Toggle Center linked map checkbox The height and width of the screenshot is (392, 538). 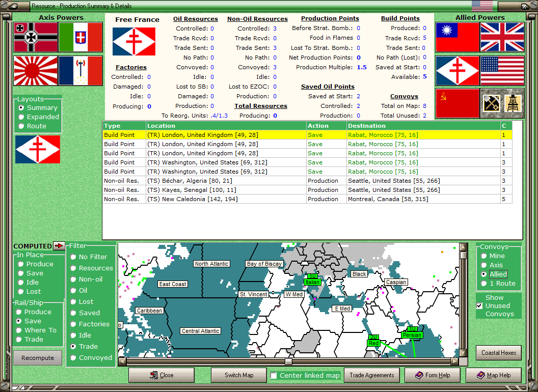(274, 376)
